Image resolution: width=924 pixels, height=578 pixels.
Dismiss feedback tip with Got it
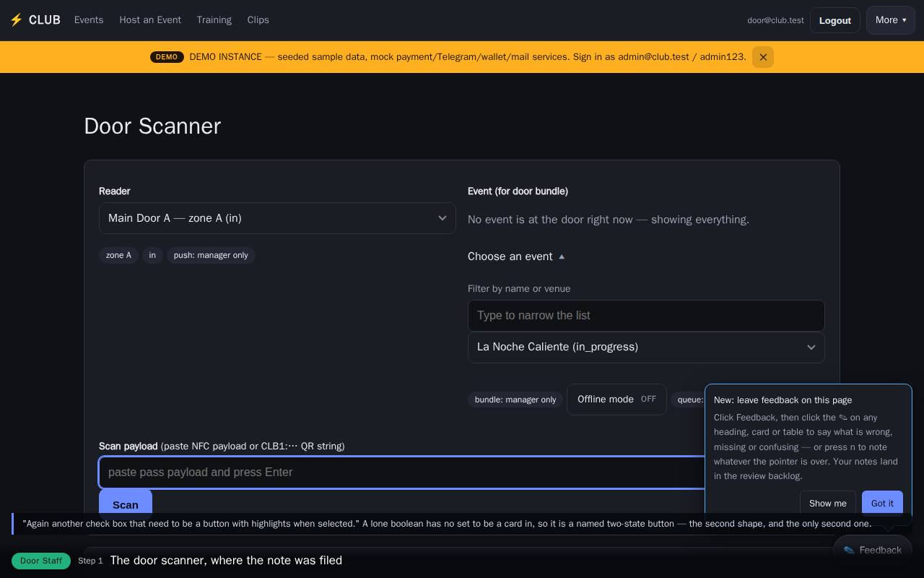click(882, 504)
